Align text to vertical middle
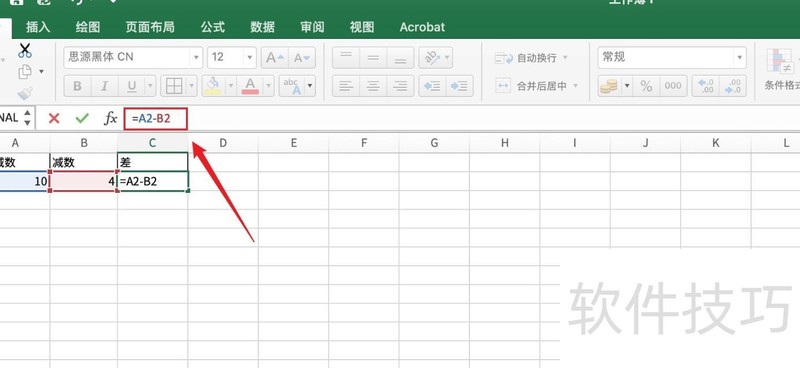This screenshot has height=368, width=800. click(373, 58)
